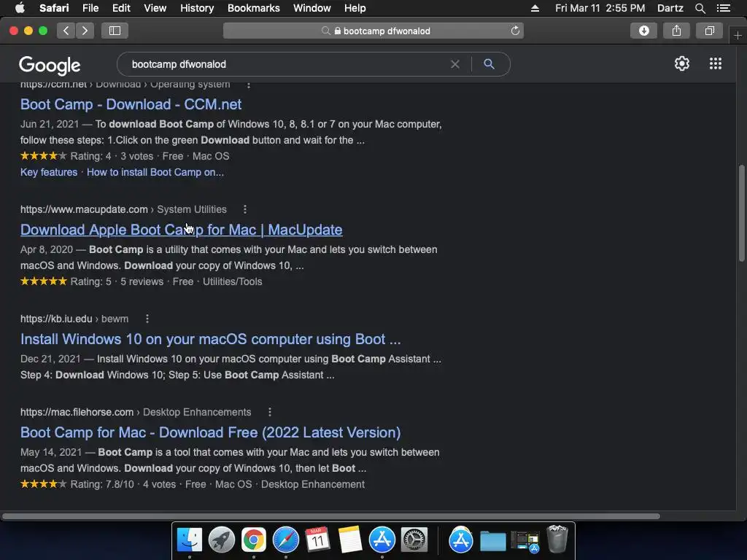Open Install Windows 10 on macOS link
747x560 pixels.
[x=210, y=339]
